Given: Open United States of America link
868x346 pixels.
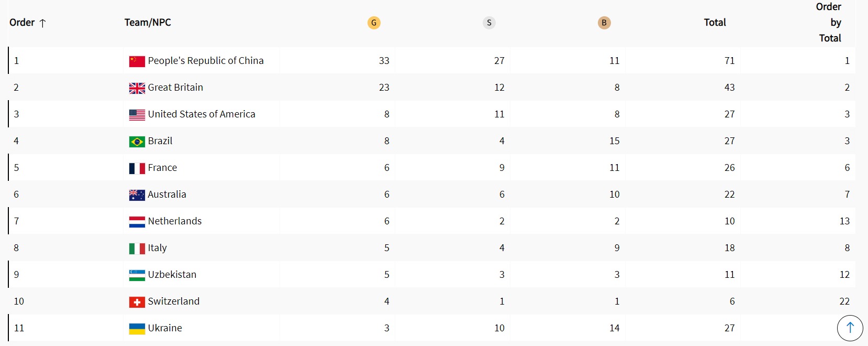Looking at the screenshot, I should tap(202, 114).
